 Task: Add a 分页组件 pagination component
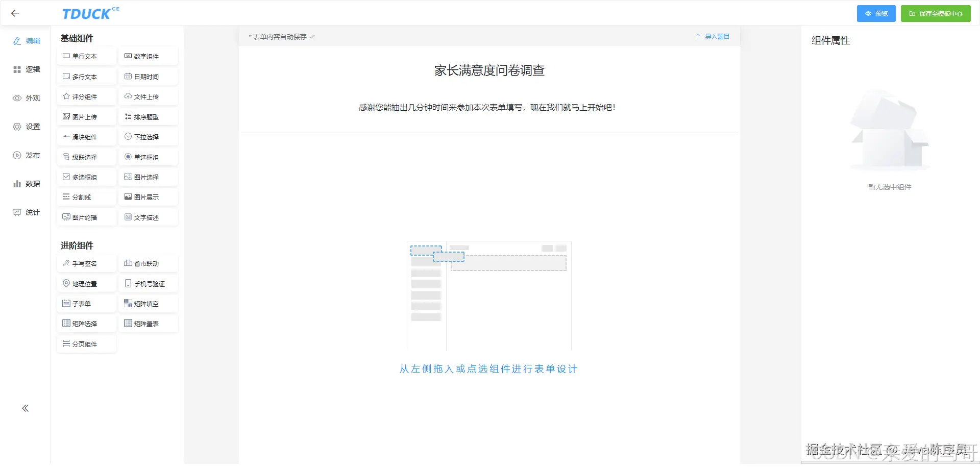coord(87,344)
